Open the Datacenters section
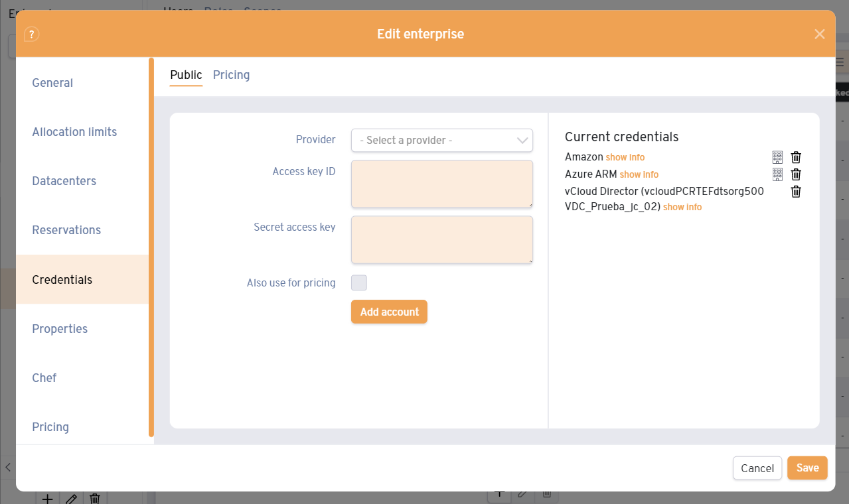Viewport: 849px width, 504px height. pos(82,181)
